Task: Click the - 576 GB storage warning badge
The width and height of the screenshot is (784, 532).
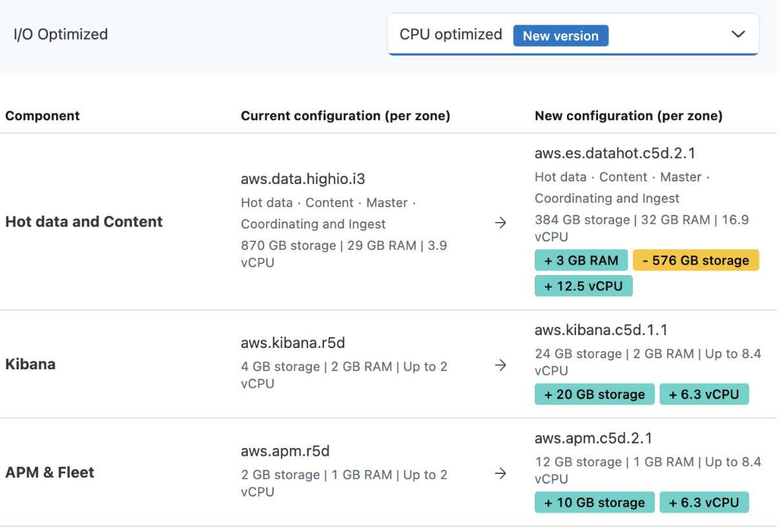Action: pos(696,260)
